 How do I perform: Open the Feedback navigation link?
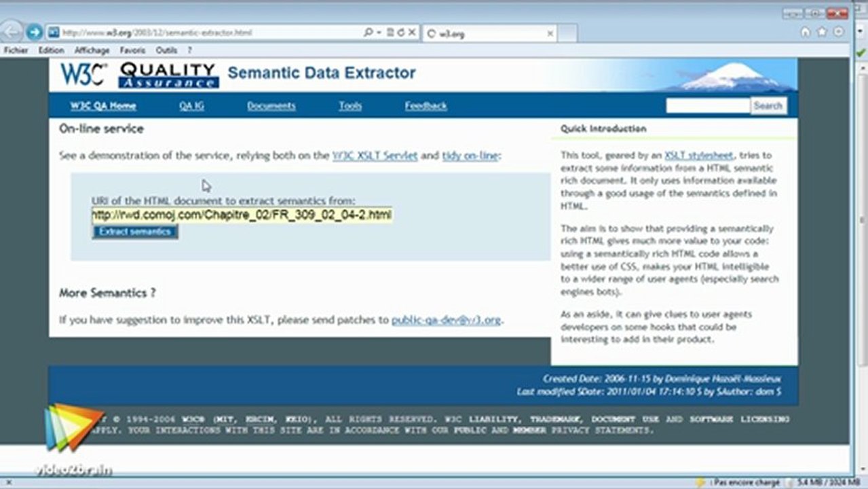426,106
